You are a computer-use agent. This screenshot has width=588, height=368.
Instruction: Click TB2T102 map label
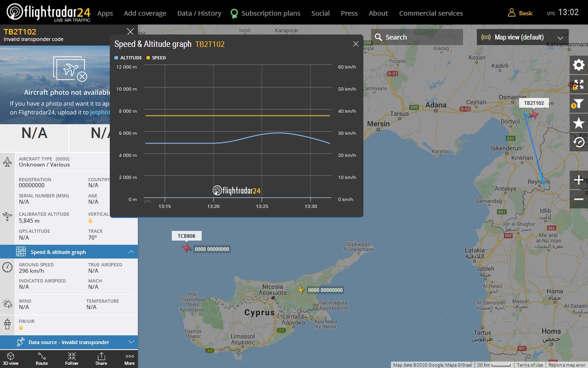click(x=534, y=103)
